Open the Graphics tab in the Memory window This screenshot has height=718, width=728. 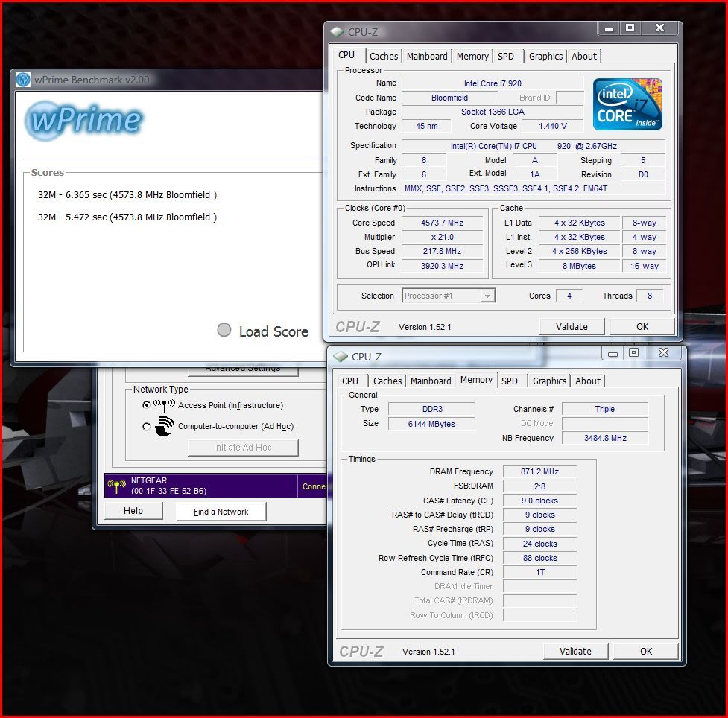(549, 381)
